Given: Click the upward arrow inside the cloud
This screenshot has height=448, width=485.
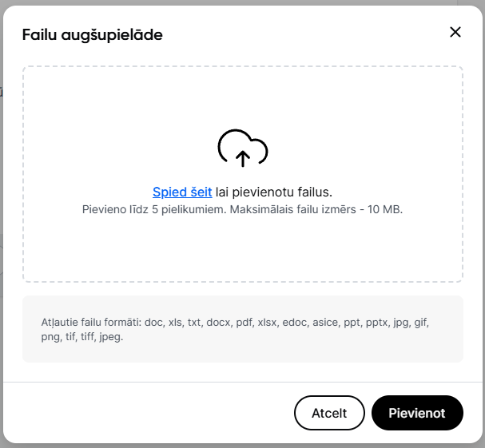Looking at the screenshot, I should point(243,159).
